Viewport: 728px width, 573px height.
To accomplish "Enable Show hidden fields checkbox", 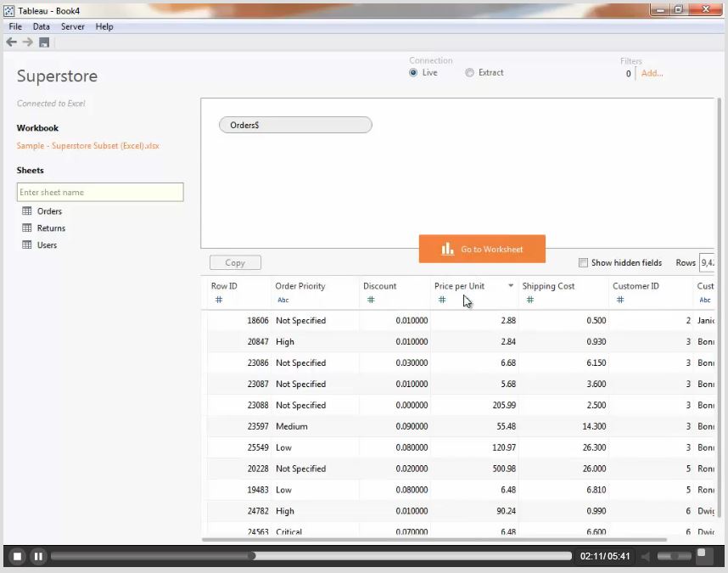I will click(583, 263).
